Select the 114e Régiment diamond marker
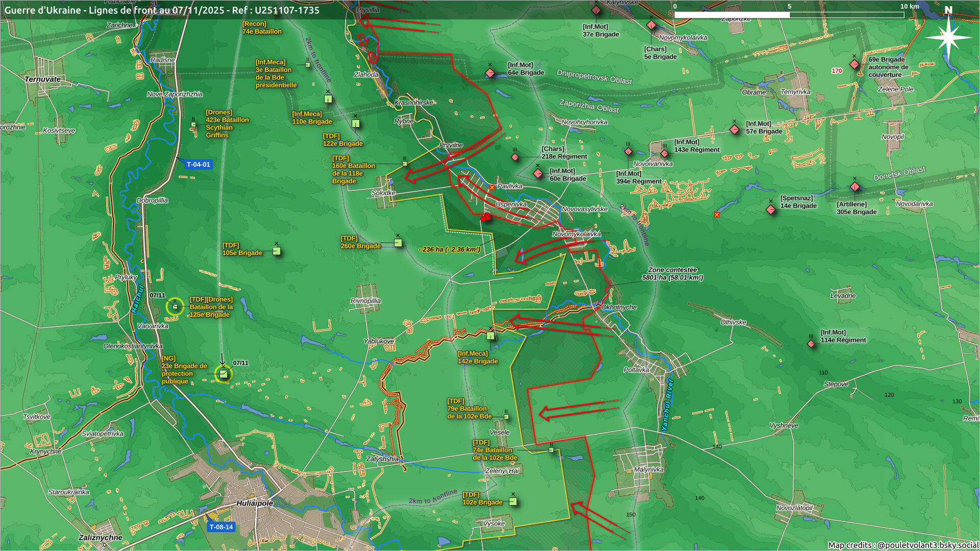 click(811, 344)
